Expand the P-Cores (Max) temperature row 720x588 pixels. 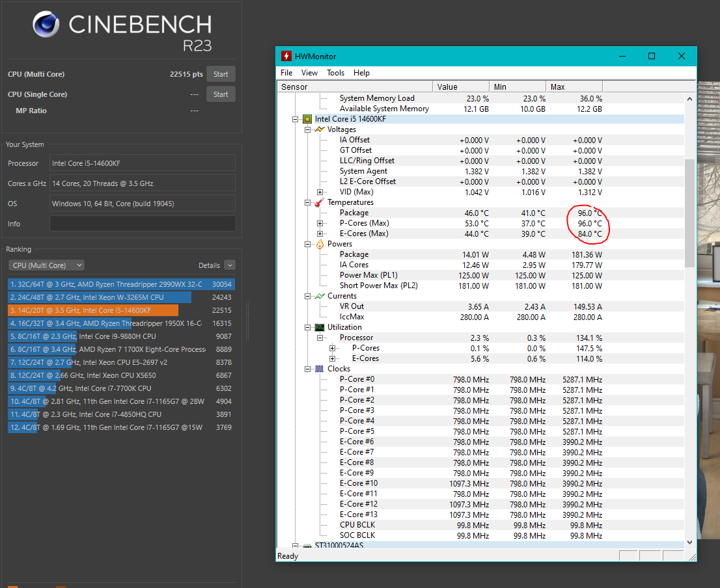click(320, 223)
